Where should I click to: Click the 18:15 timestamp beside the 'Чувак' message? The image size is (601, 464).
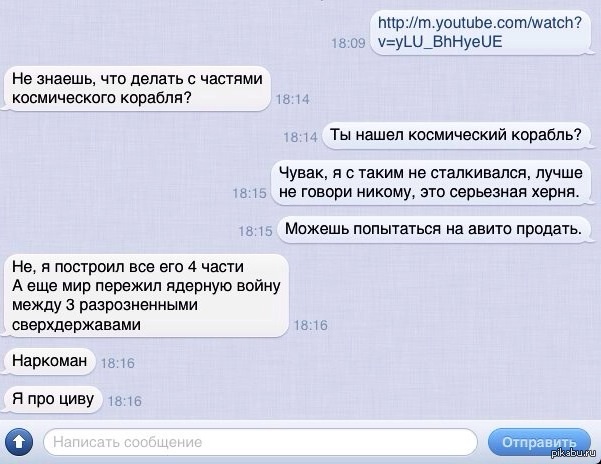[250, 193]
